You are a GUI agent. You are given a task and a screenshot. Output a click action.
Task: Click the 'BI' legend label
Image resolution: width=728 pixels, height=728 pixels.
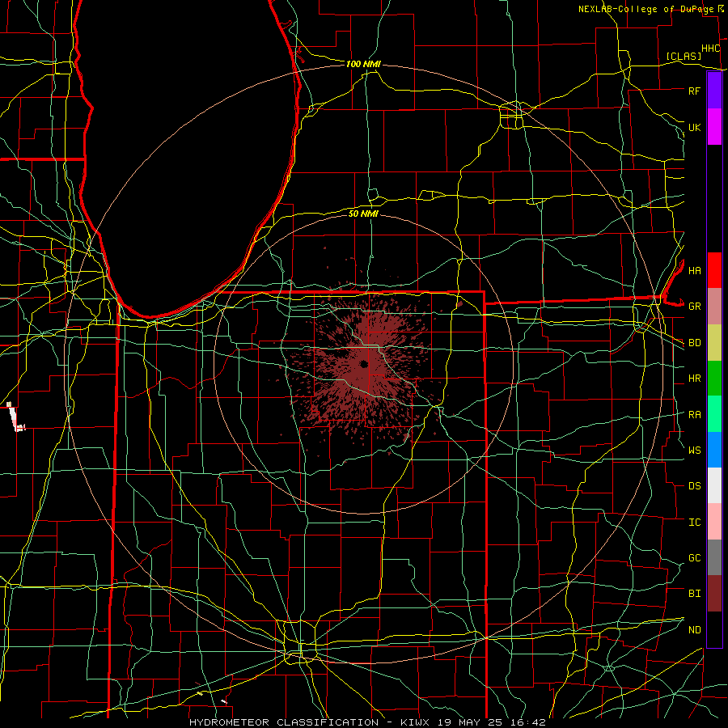point(694,594)
